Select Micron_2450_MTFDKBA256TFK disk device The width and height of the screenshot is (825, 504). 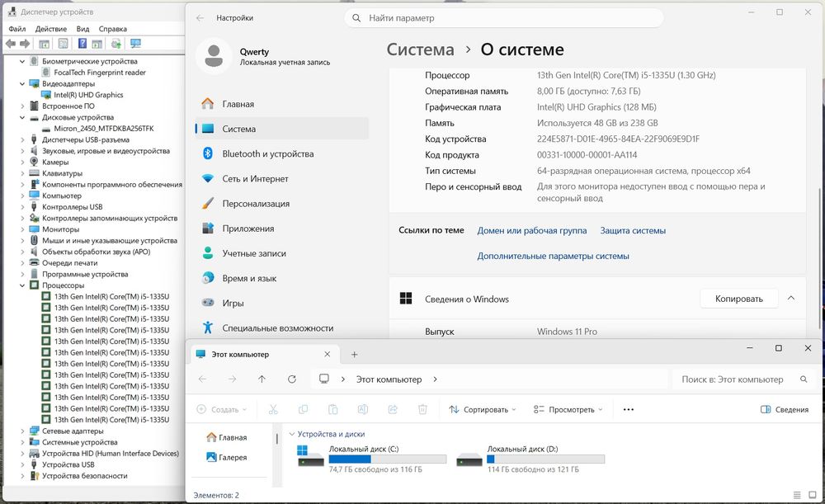pos(104,129)
